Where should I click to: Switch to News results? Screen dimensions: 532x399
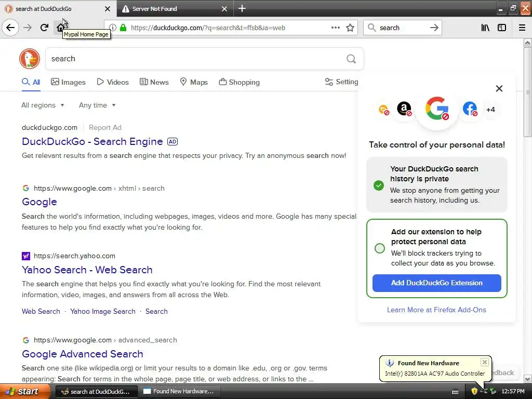(x=154, y=82)
